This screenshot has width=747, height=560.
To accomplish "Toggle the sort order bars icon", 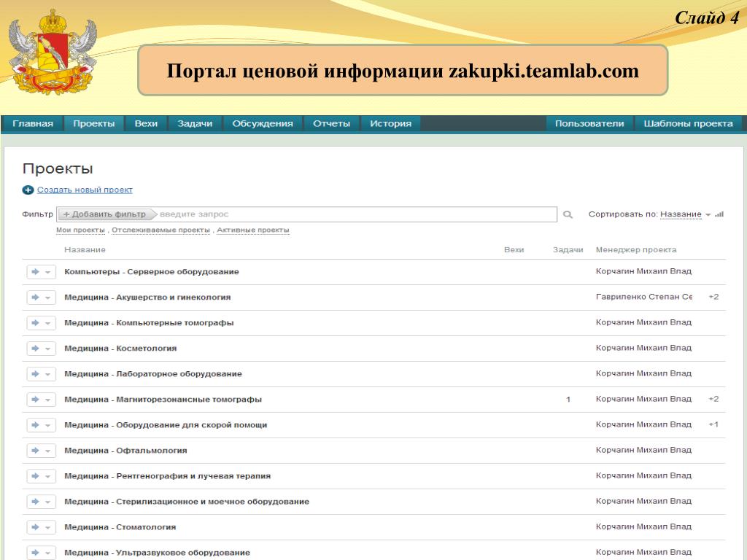I will 719,214.
